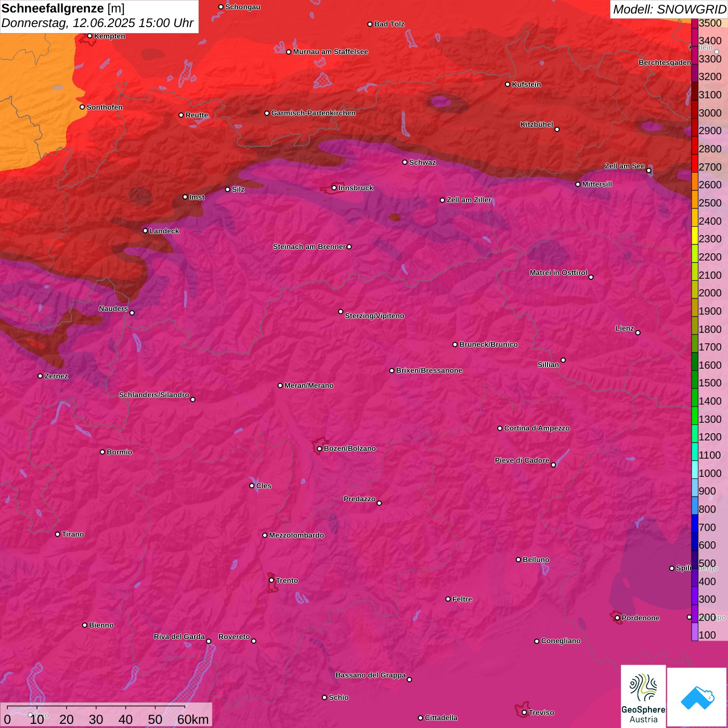
Task: Click the 3500 legend color swatch
Action: [x=694, y=23]
